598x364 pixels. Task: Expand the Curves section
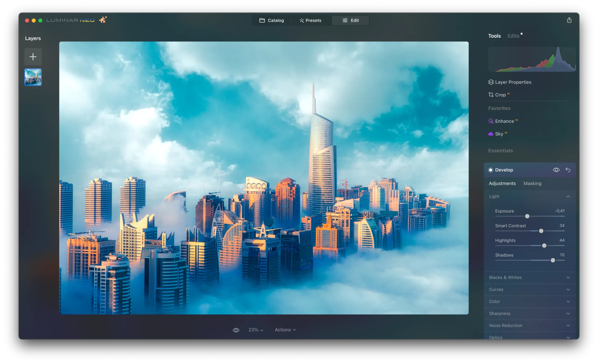(x=529, y=289)
